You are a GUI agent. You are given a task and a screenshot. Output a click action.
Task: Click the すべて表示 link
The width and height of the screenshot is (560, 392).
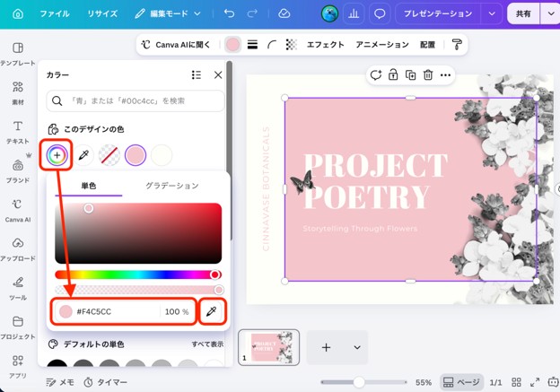(x=207, y=344)
